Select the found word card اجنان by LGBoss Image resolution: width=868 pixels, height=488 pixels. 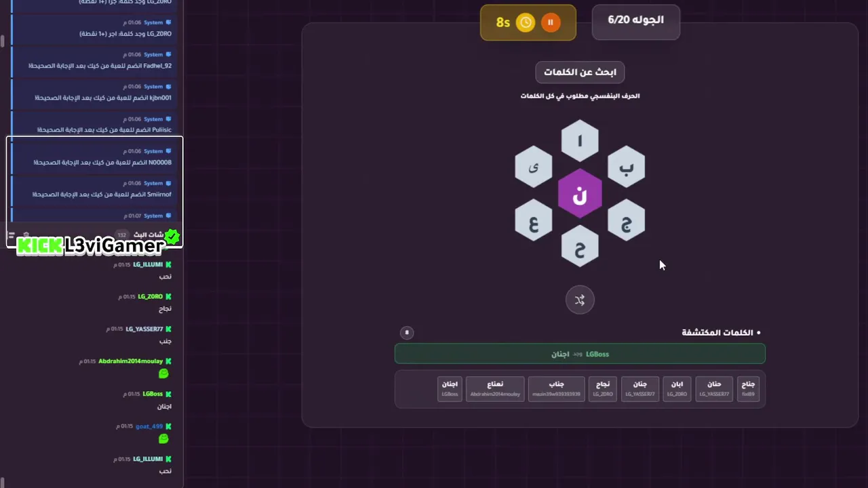pyautogui.click(x=450, y=388)
